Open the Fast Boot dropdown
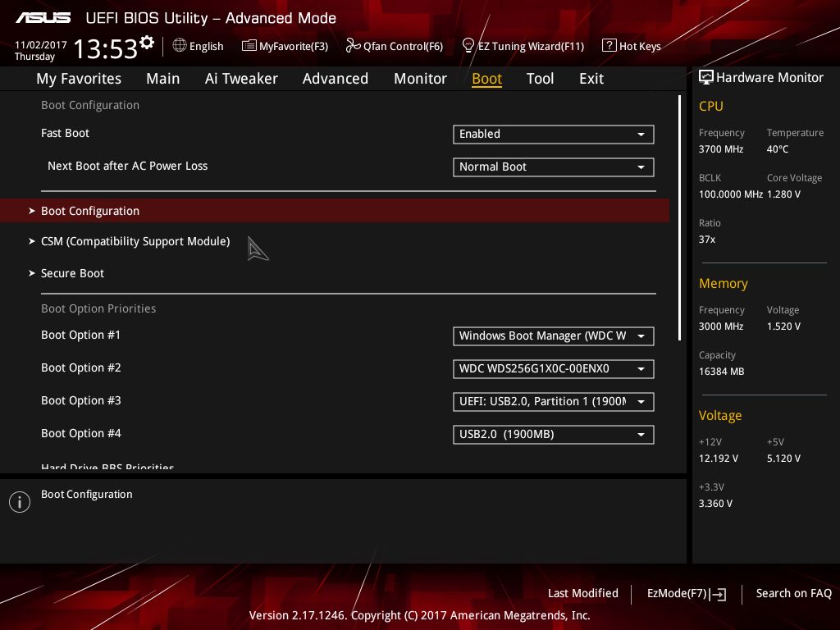This screenshot has width=840, height=630. (x=553, y=135)
